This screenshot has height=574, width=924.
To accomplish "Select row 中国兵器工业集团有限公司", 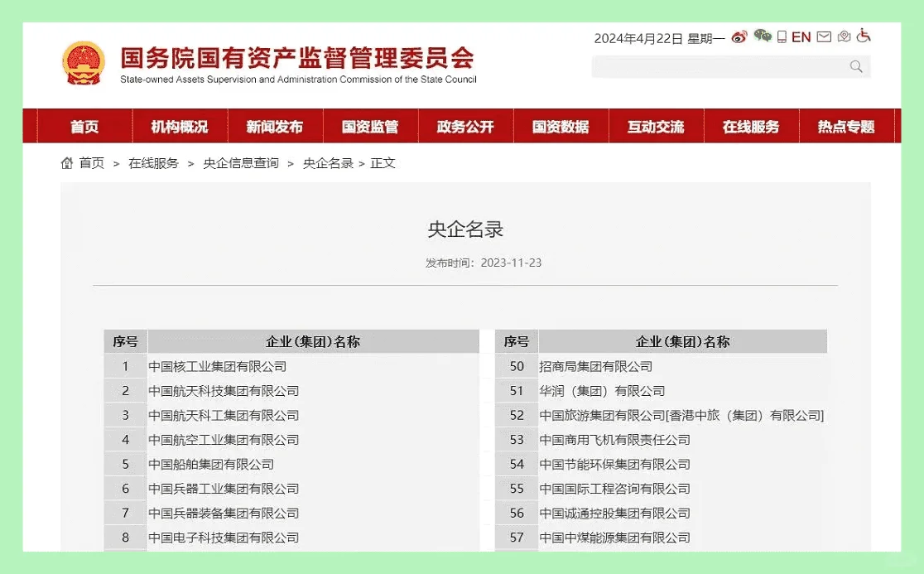I will click(291, 489).
